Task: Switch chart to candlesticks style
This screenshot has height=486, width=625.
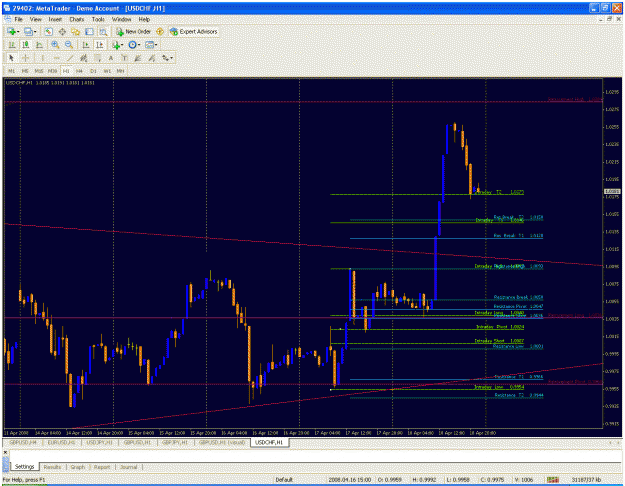Action: (x=26, y=45)
